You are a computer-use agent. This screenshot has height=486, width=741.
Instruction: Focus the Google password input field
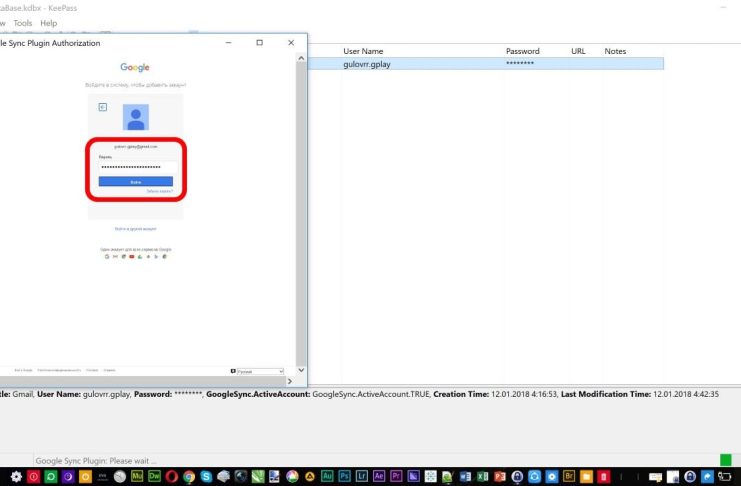(x=137, y=167)
